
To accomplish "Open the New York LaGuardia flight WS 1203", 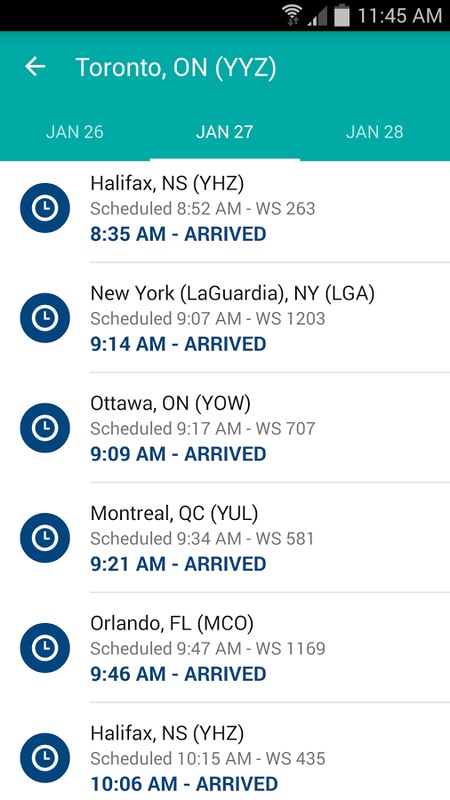I will point(225,318).
